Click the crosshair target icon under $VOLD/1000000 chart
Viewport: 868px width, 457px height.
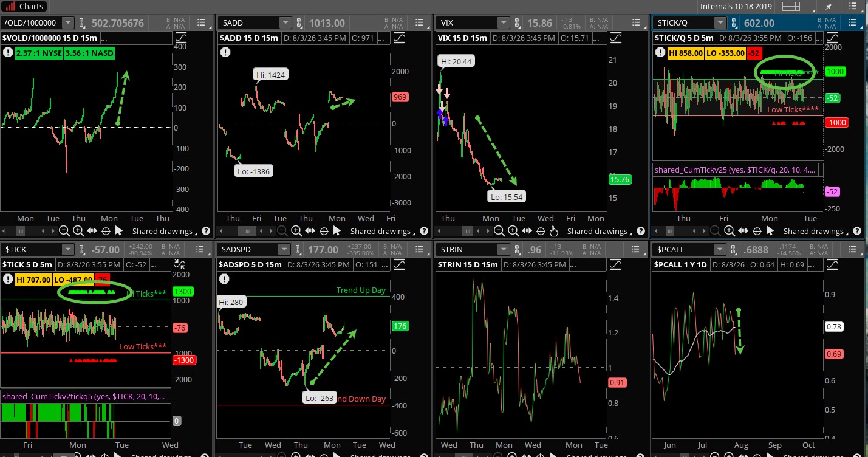point(105,231)
